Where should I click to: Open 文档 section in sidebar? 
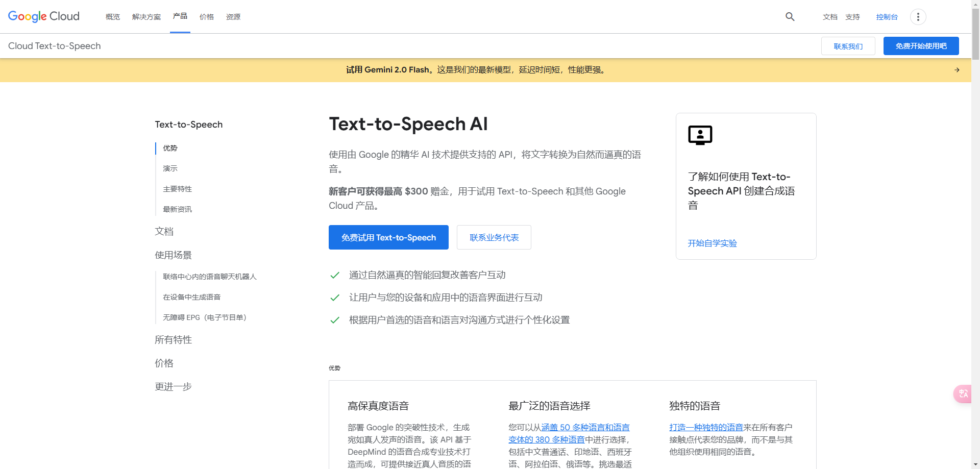click(x=164, y=231)
